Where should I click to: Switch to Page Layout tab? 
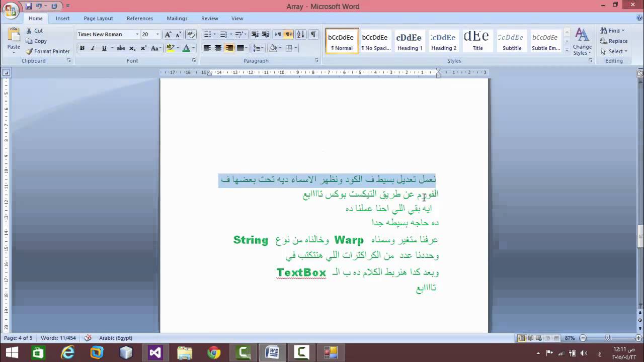pos(98,18)
